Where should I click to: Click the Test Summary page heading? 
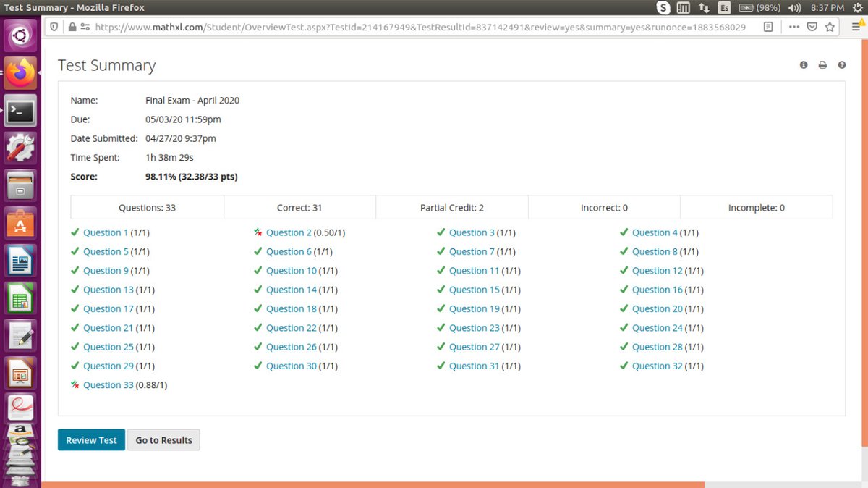coord(107,65)
